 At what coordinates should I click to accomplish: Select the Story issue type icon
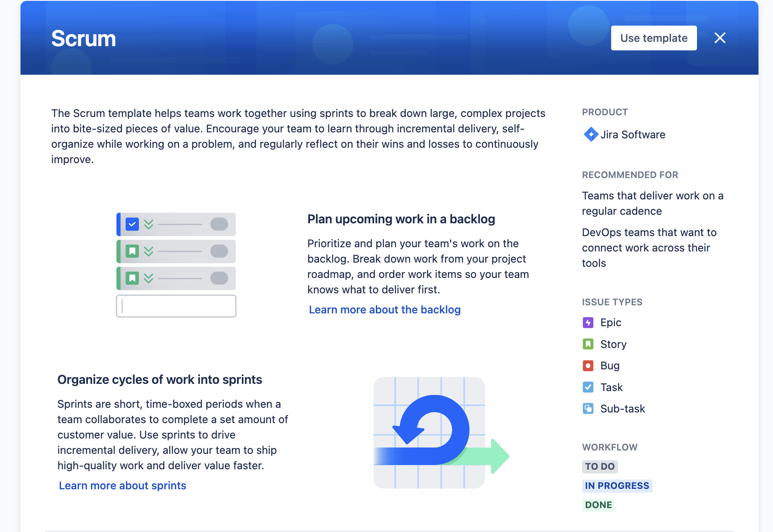click(x=588, y=344)
